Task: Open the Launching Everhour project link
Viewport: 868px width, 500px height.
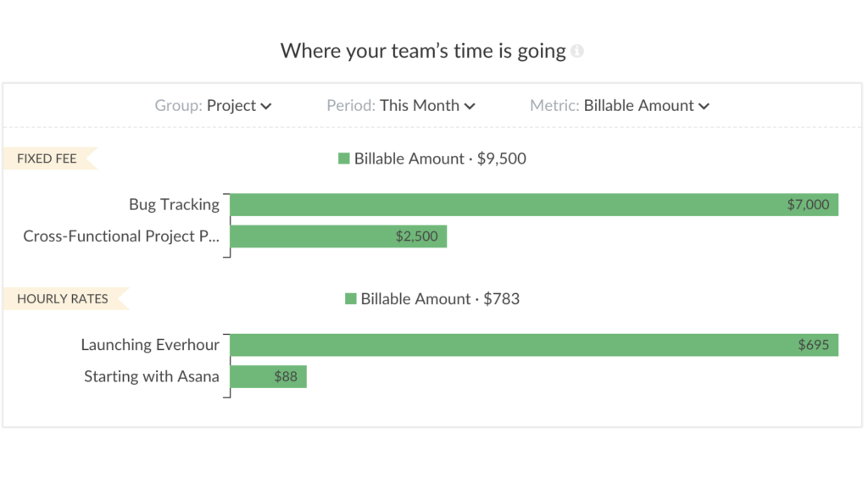Action: click(x=150, y=345)
